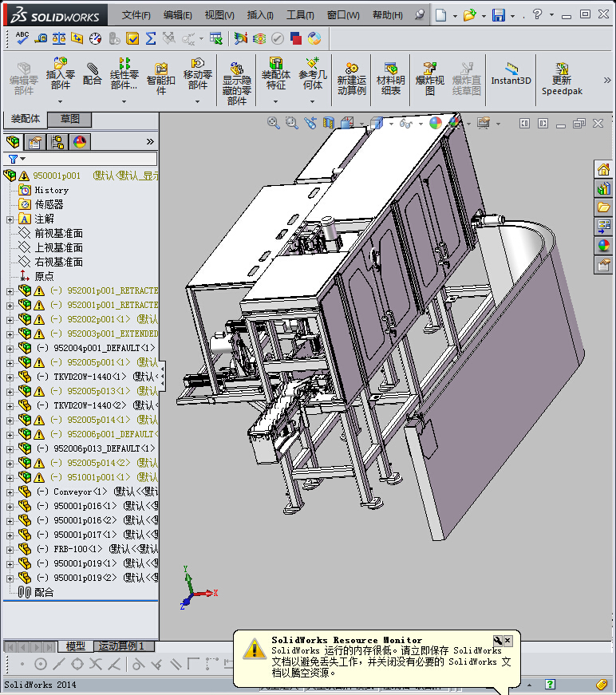This screenshot has width=616, height=695.
Task: Open File Explorer task pane icon
Action: point(603,207)
